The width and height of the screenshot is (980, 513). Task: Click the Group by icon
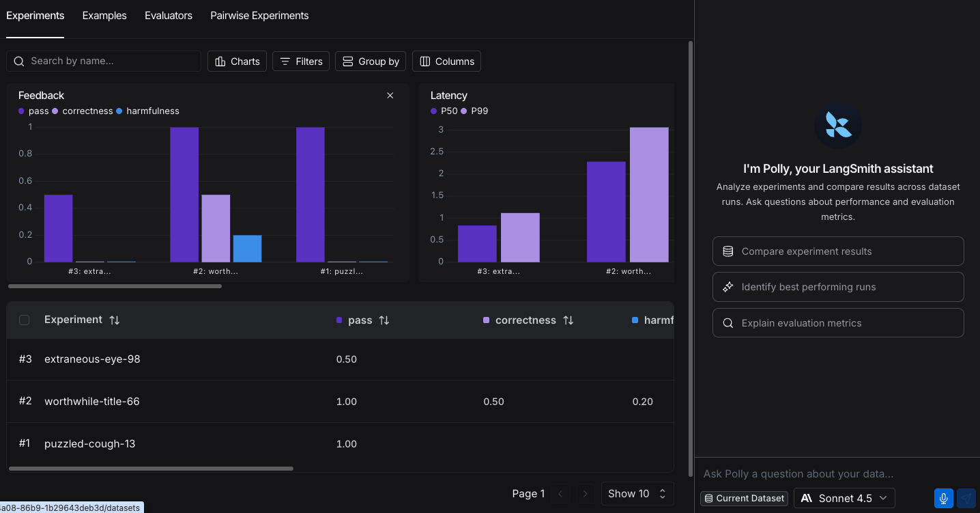click(x=349, y=61)
